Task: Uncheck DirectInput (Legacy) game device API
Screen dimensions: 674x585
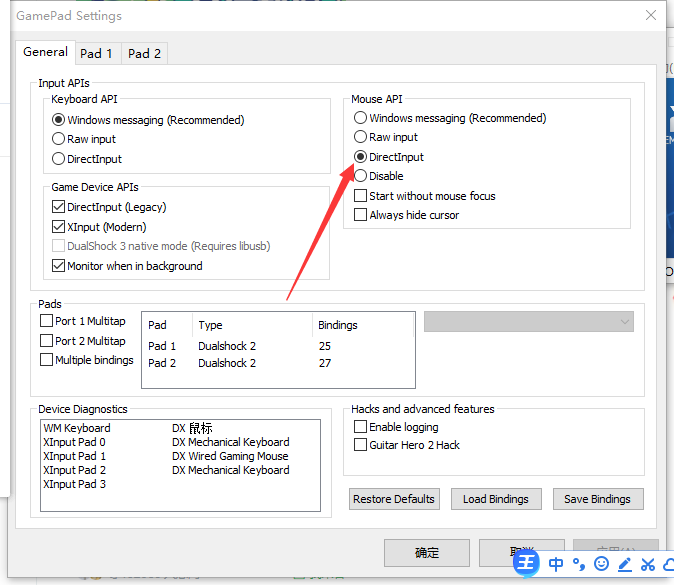Action: pos(59,207)
